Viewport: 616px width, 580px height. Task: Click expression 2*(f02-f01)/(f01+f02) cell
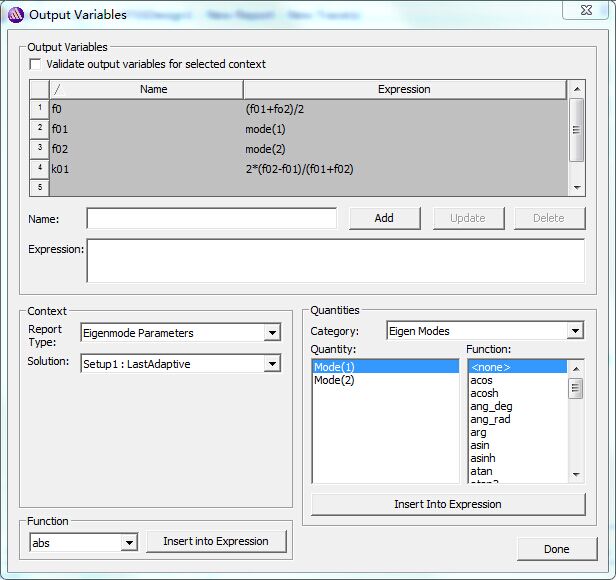click(x=405, y=169)
